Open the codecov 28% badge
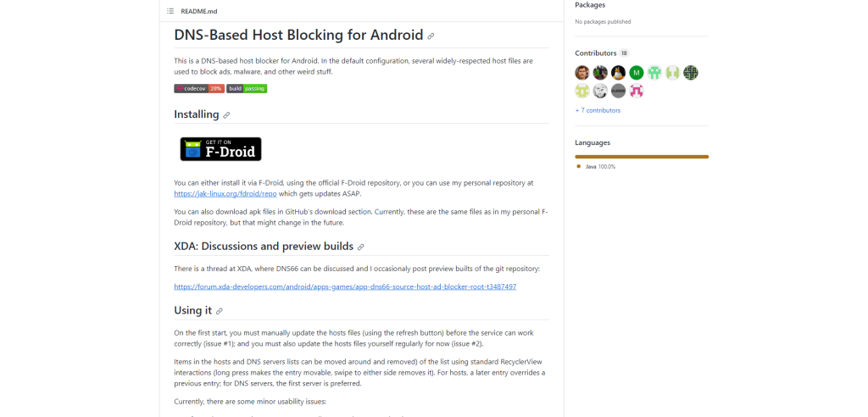868x417 pixels. click(x=199, y=89)
